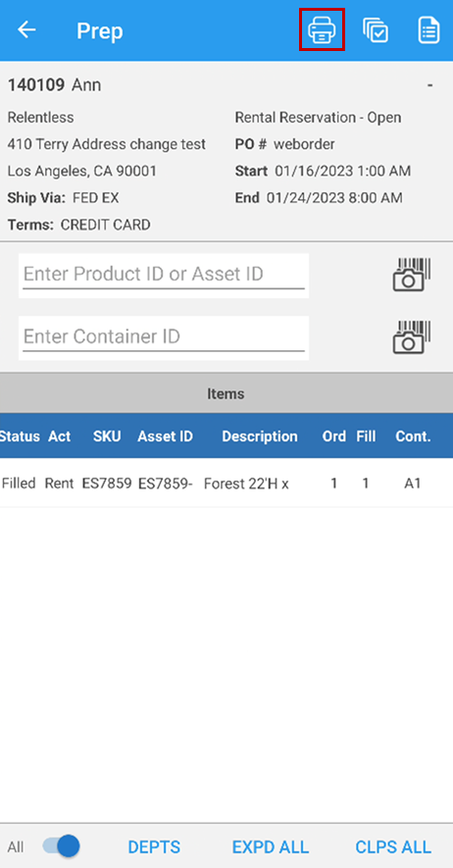
Task: Collapse order header with dash
Action: [x=429, y=85]
